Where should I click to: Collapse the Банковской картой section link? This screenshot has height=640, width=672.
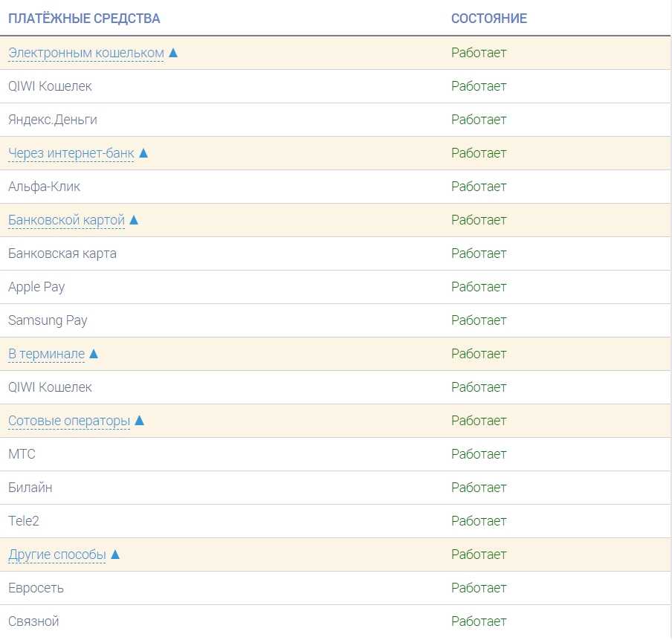click(66, 220)
